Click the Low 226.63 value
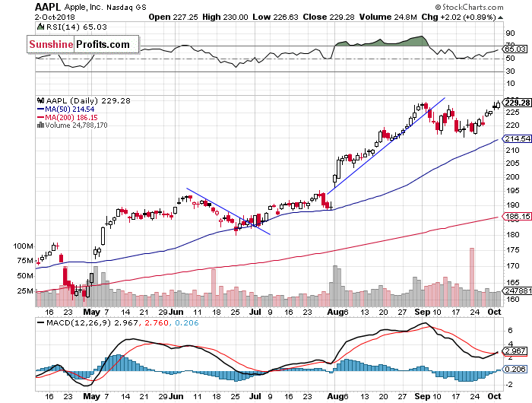 coord(275,17)
